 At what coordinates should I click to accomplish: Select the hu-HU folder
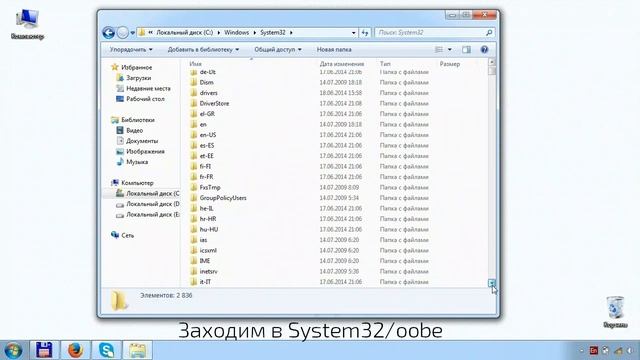pos(209,229)
